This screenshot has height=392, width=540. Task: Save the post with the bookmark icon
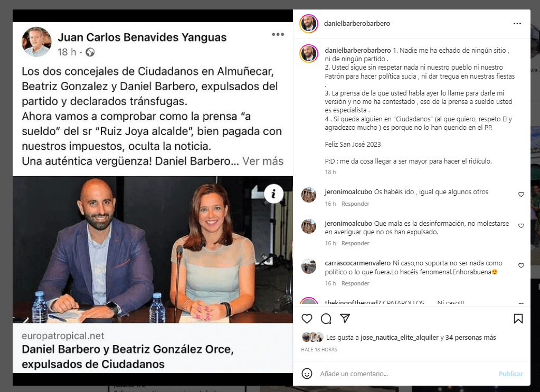point(518,319)
